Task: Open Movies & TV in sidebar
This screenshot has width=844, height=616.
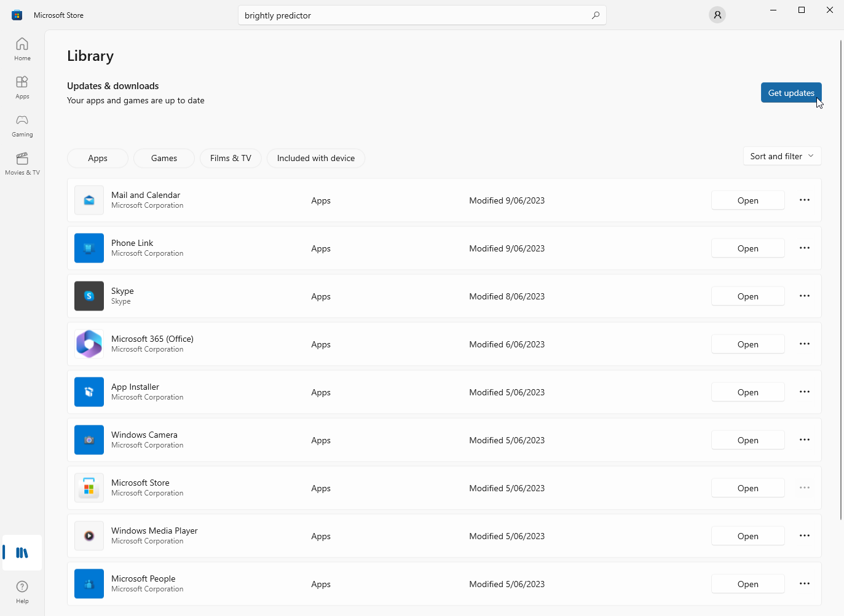Action: click(x=22, y=164)
